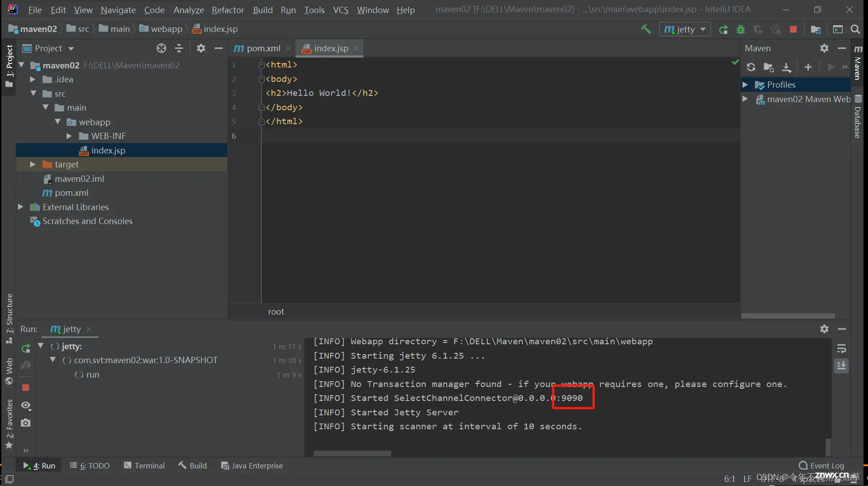Image resolution: width=868 pixels, height=486 pixels.
Task: Toggle Database side tool window
Action: point(858,116)
